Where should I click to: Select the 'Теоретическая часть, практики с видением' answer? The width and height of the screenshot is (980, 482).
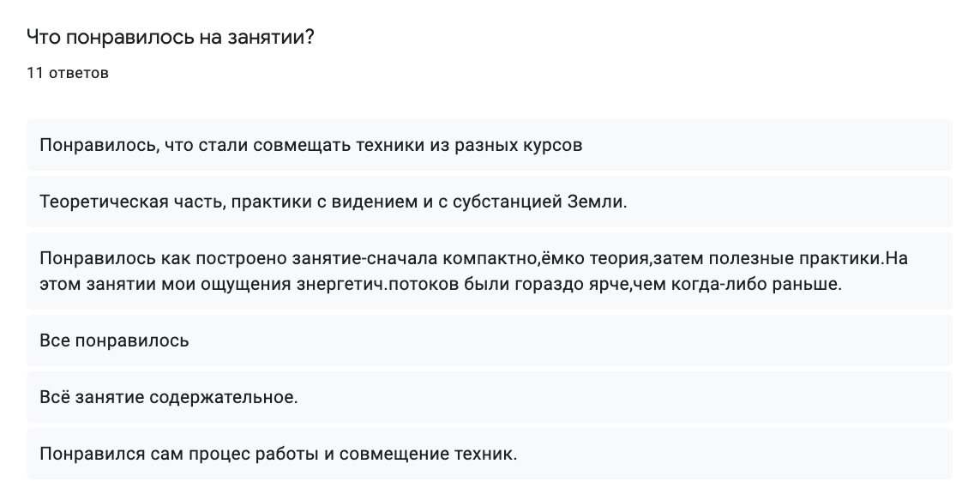[x=489, y=202]
